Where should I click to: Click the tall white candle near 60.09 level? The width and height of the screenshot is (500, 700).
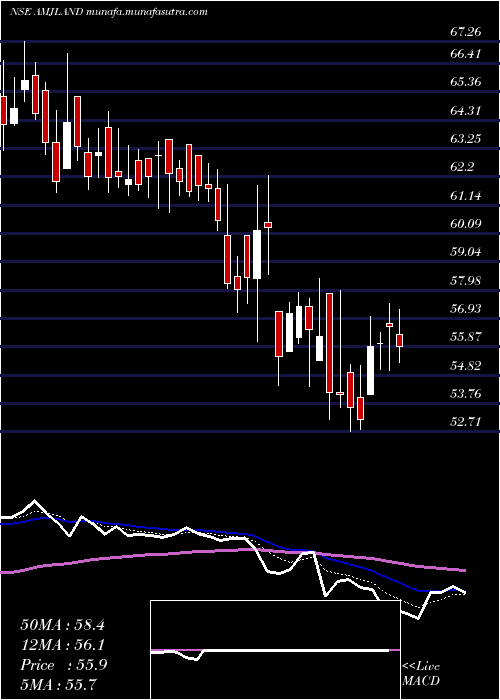[257, 254]
